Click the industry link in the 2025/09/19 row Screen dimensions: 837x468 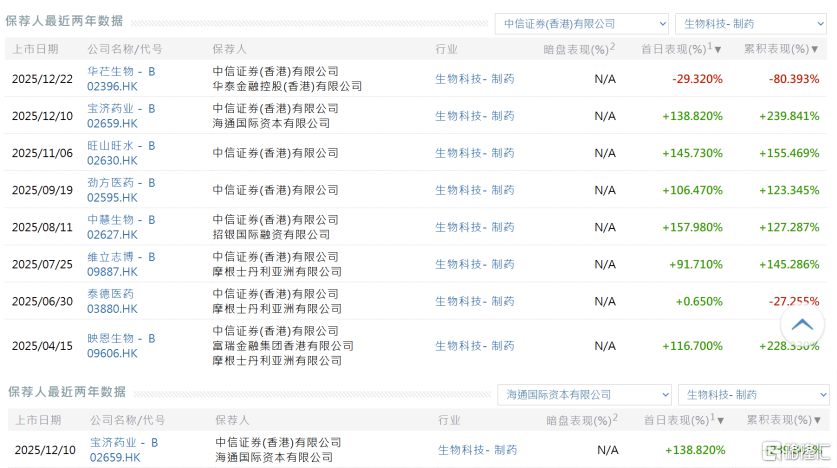tap(475, 190)
